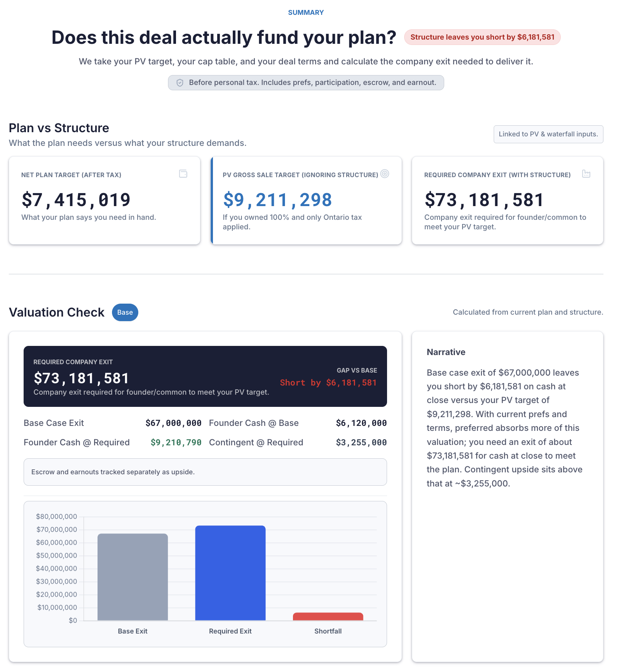Open 'Linked to PV & waterfall inputs'
This screenshot has height=672, width=624.
[548, 134]
